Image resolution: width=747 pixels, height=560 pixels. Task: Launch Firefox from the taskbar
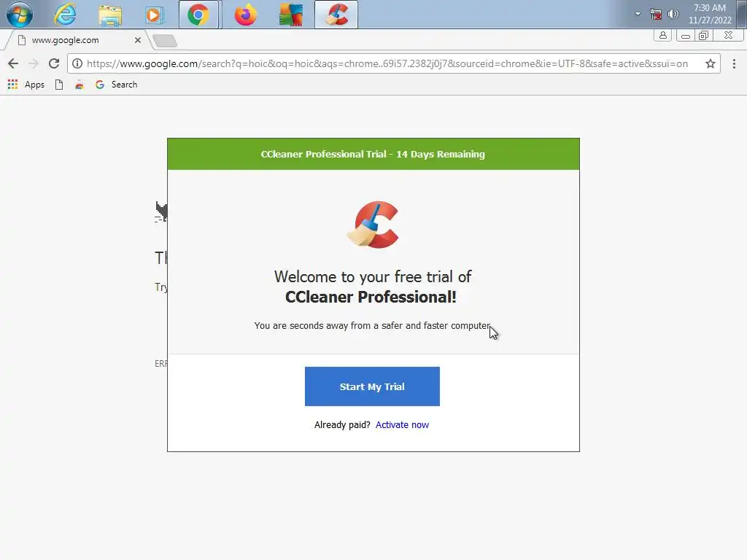pyautogui.click(x=245, y=15)
